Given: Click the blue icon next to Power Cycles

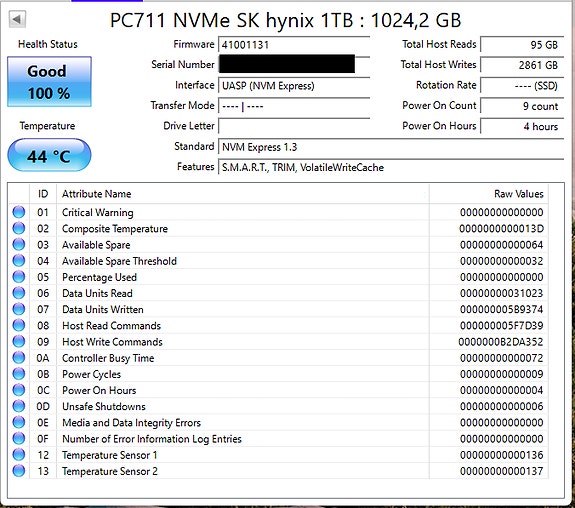Looking at the screenshot, I should point(19,374).
